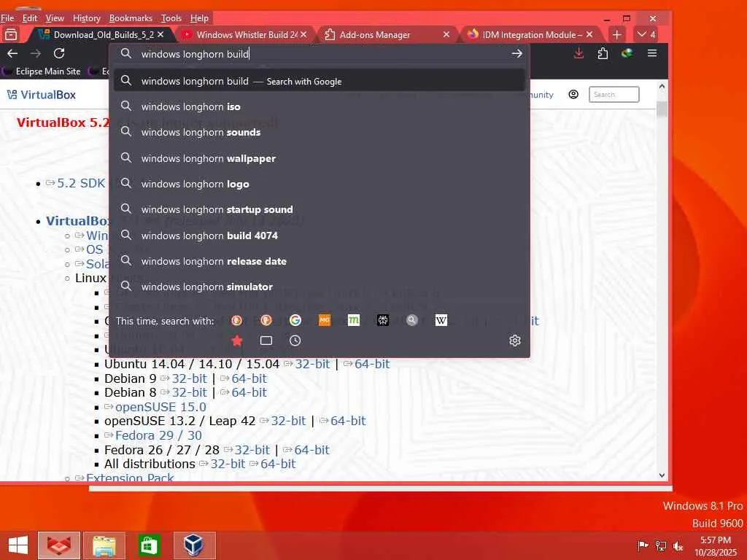Click the VirtualBox site Search box
Screen dimensions: 747x560
coord(614,94)
